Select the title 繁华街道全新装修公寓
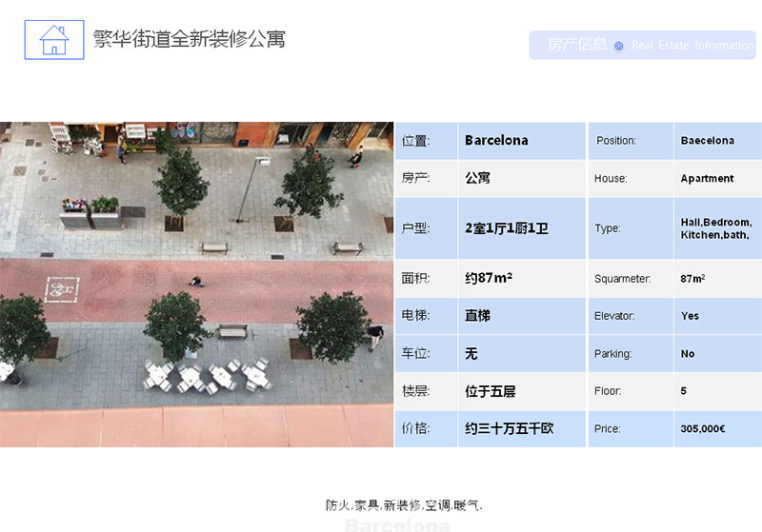Image resolution: width=762 pixels, height=532 pixels. click(x=189, y=39)
